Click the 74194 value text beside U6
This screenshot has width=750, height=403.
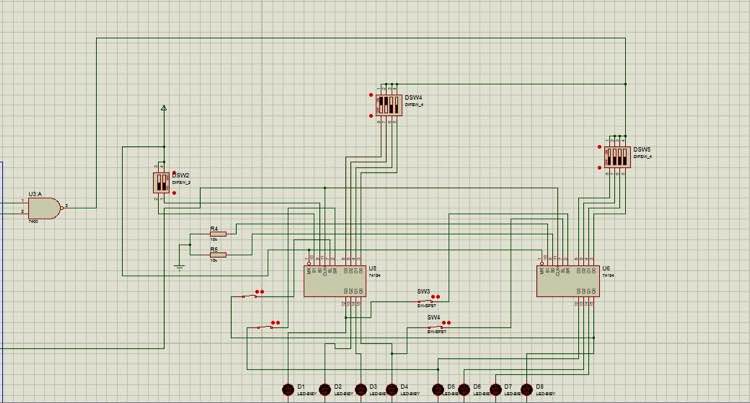tap(607, 276)
